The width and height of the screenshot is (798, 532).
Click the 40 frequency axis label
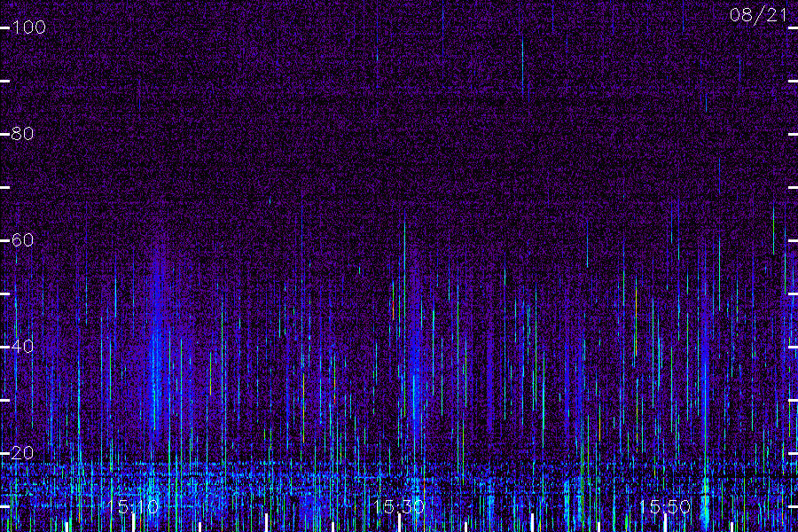click(22, 346)
